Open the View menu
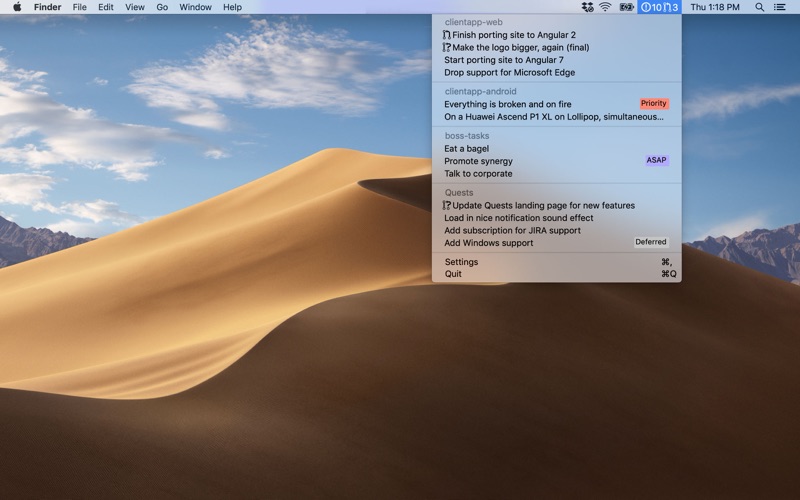 [x=135, y=7]
